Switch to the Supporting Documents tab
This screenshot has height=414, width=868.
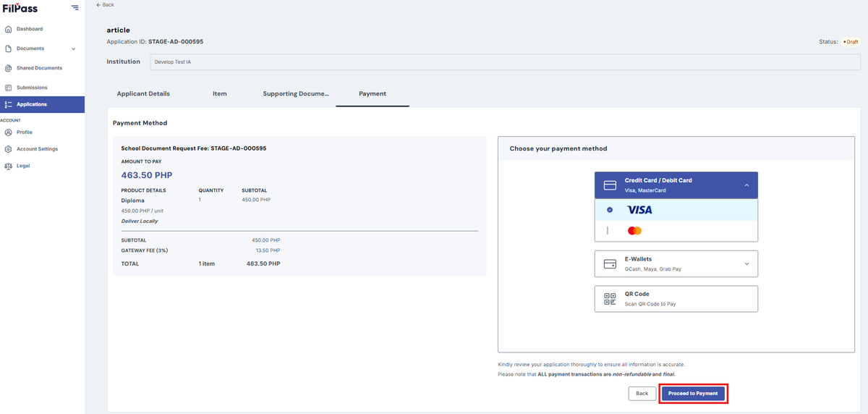tap(296, 94)
